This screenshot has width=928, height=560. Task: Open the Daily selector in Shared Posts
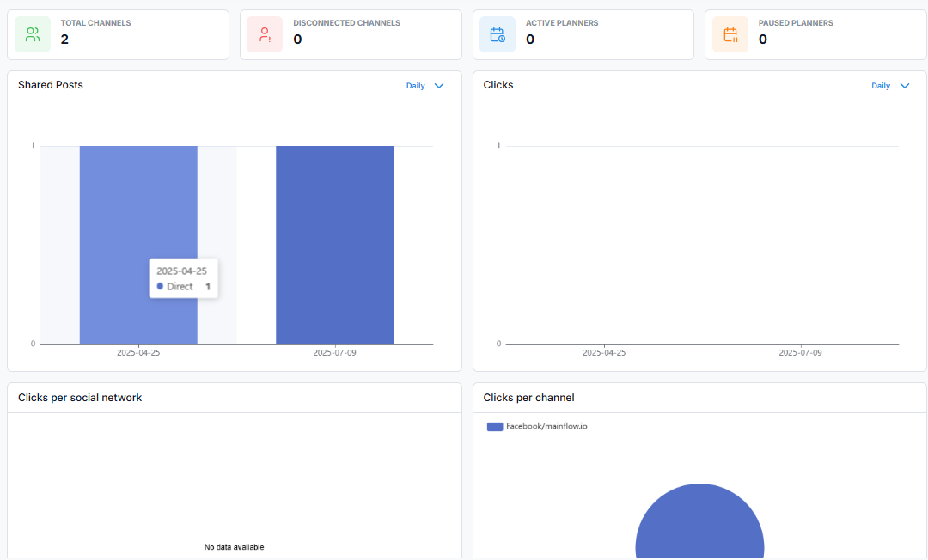point(416,86)
